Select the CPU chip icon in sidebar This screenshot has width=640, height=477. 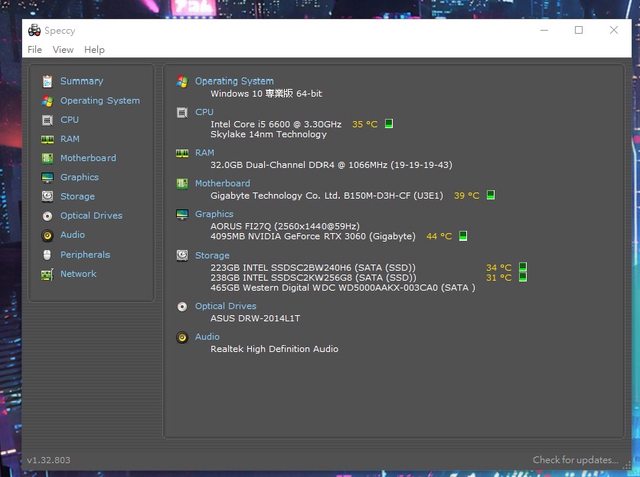pos(47,120)
